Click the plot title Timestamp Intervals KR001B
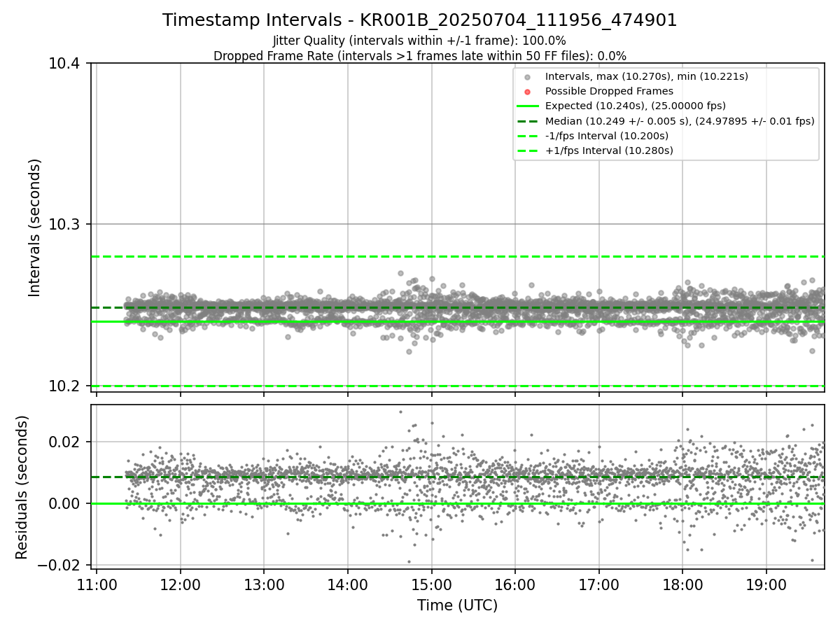This screenshot has width=840, height=630. pos(420,20)
